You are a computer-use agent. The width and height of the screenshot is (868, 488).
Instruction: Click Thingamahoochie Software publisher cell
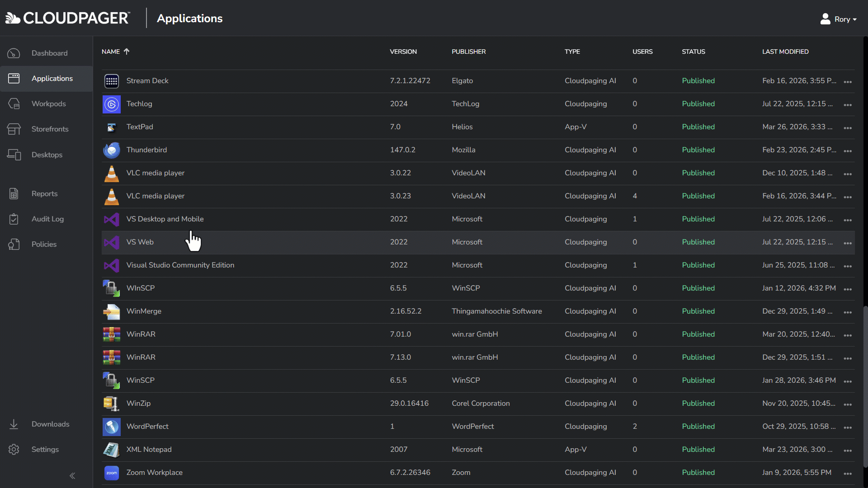tap(496, 311)
